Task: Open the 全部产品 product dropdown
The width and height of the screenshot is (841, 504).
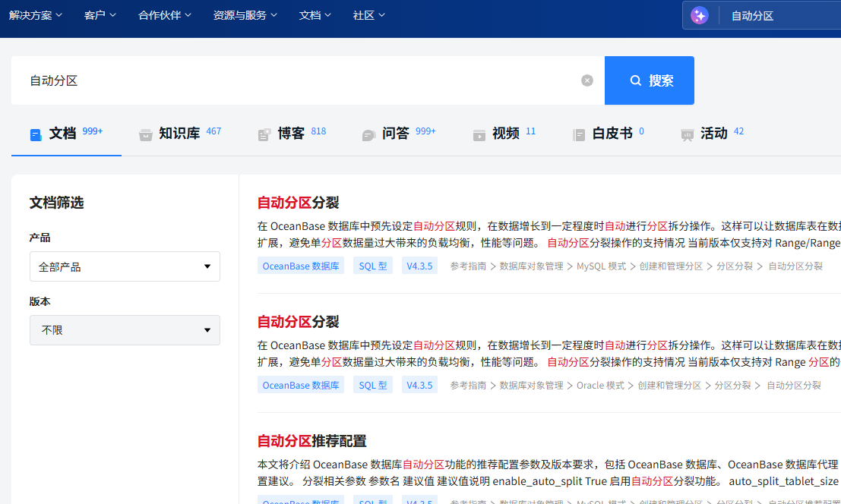Action: coord(125,266)
